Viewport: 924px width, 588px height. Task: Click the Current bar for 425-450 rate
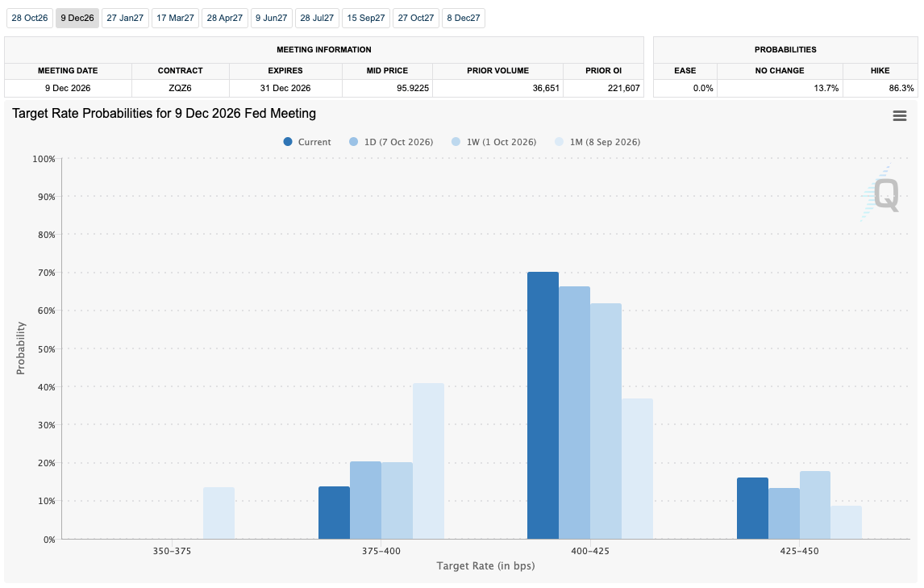[752, 508]
